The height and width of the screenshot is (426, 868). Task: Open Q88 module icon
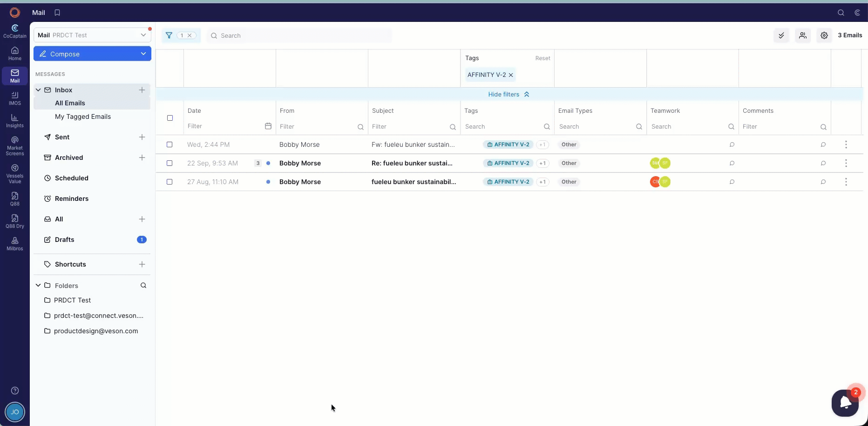tap(15, 199)
